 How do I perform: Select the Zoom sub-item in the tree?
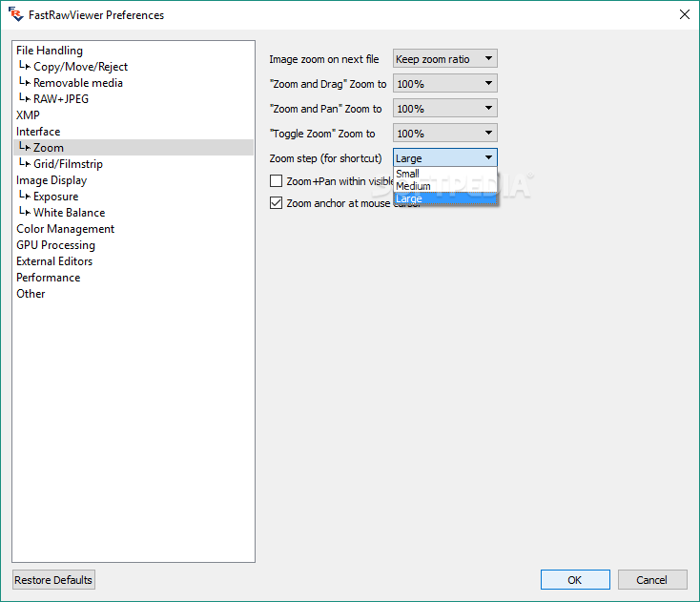(134, 147)
